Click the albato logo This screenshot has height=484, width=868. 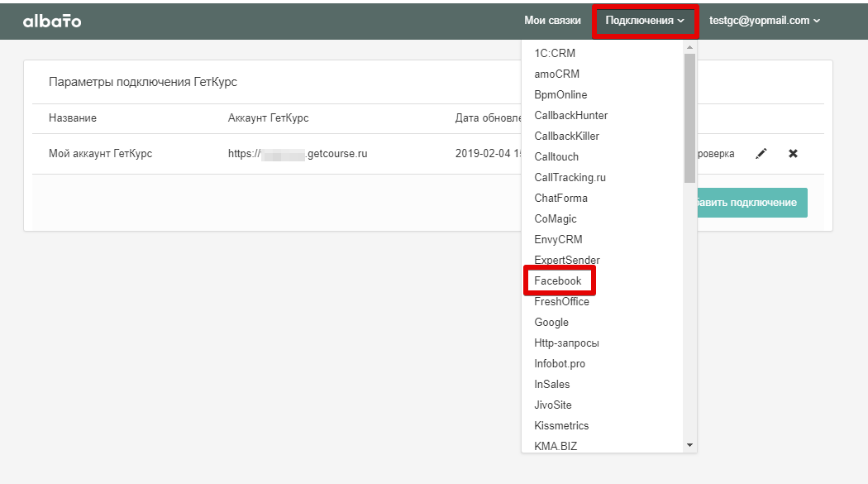point(52,21)
